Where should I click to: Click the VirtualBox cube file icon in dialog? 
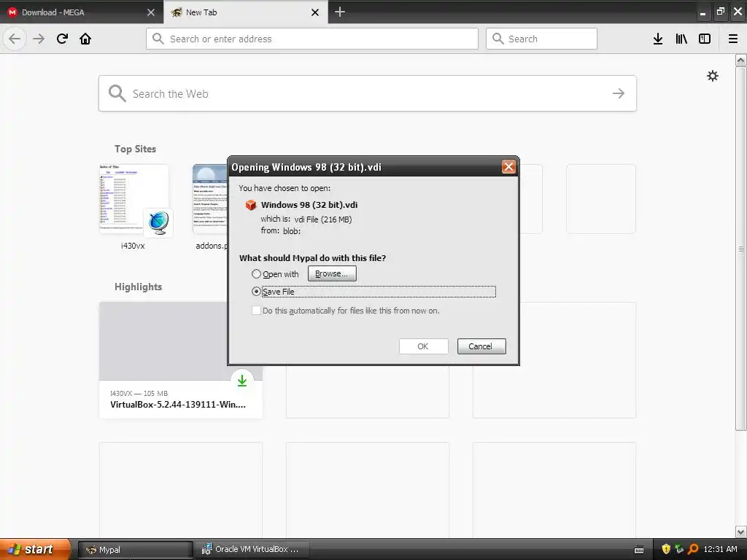(251, 205)
